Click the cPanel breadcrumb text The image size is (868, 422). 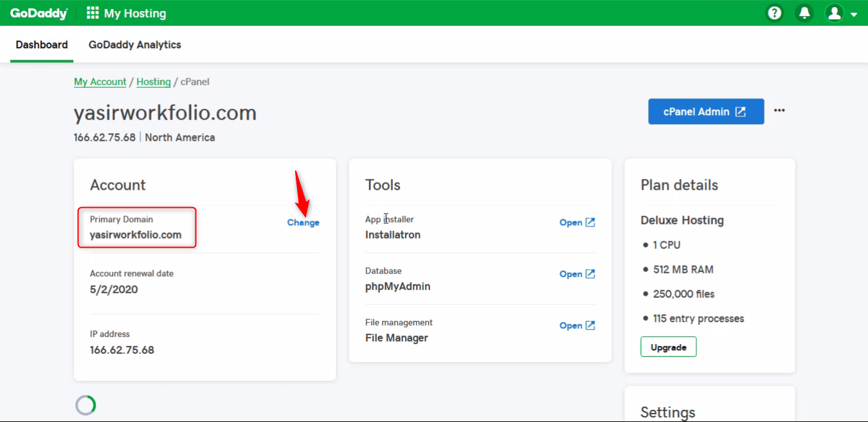point(195,82)
